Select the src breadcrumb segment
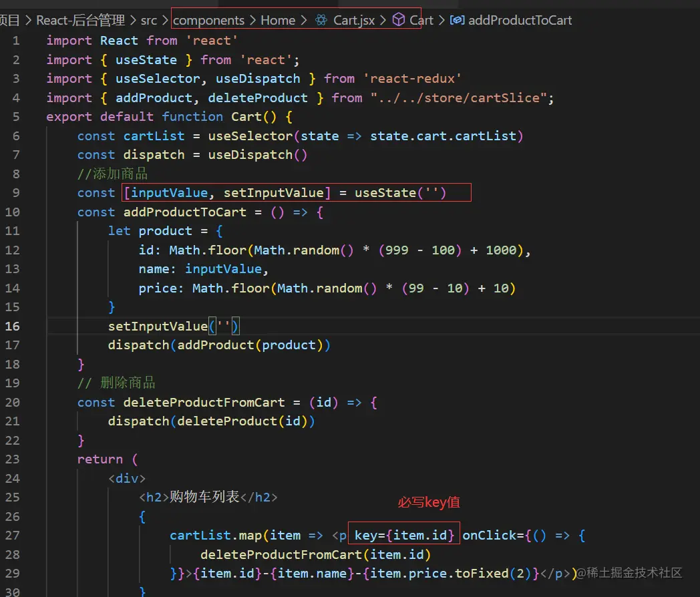The image size is (700, 597). (x=149, y=21)
